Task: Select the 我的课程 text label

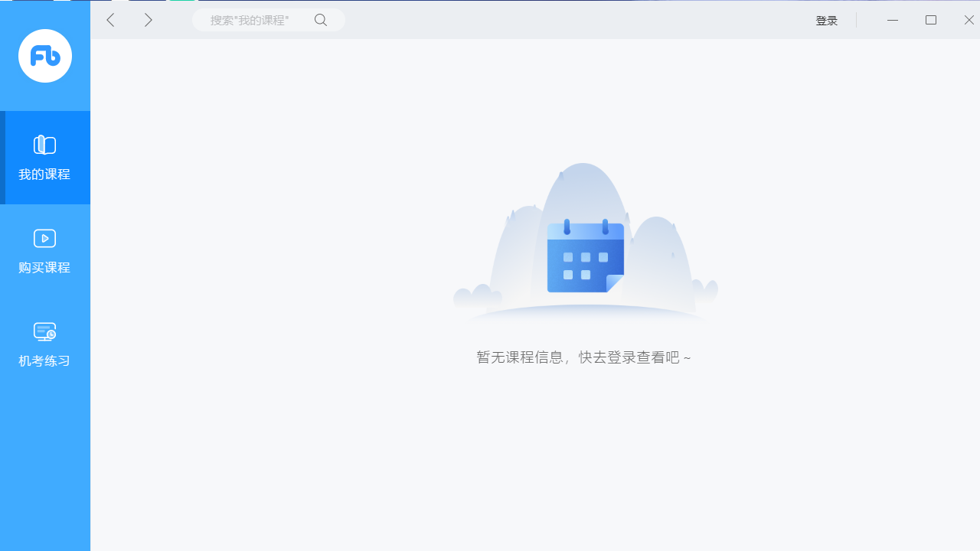Action: (44, 174)
